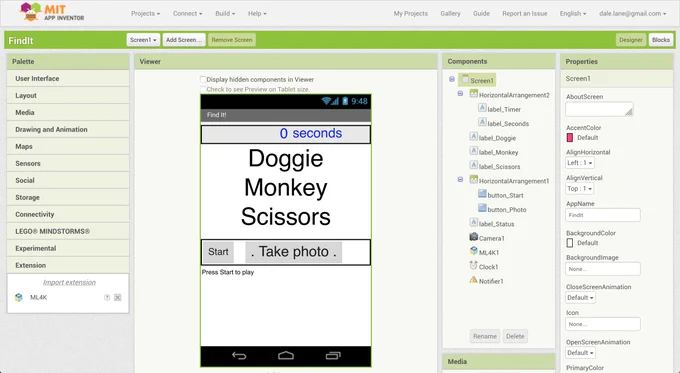Image resolution: width=680 pixels, height=373 pixels.
Task: Click the button_Start component icon
Action: (482, 194)
